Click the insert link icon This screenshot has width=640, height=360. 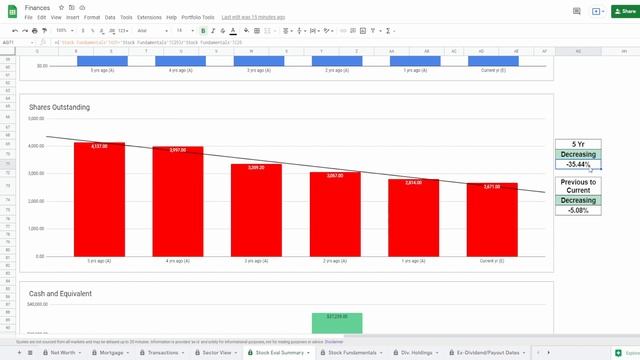pos(343,31)
